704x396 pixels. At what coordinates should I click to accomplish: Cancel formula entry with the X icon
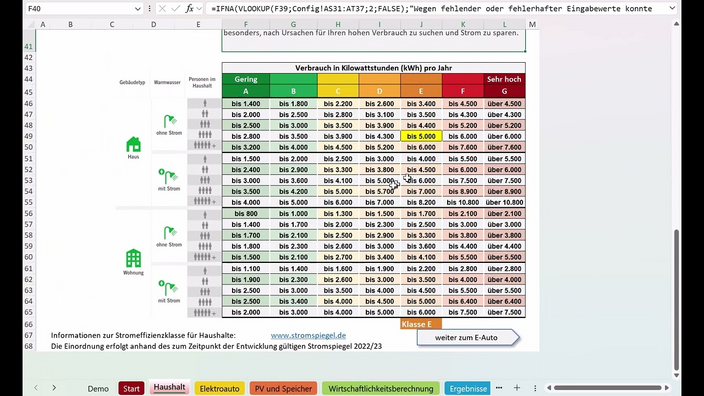tap(162, 9)
